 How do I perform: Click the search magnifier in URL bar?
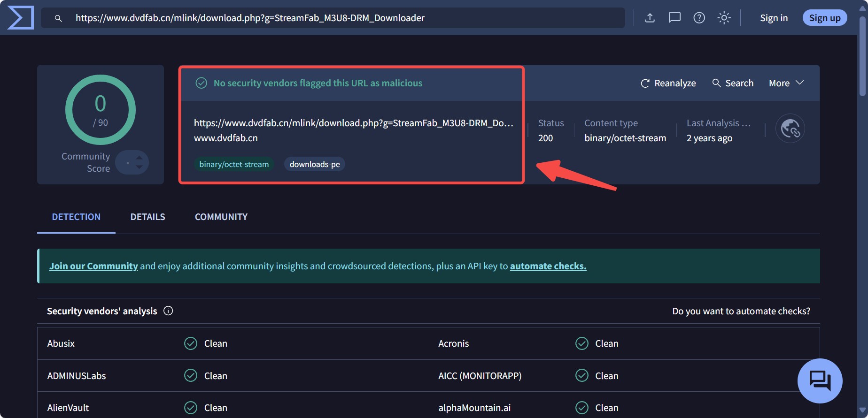(58, 18)
